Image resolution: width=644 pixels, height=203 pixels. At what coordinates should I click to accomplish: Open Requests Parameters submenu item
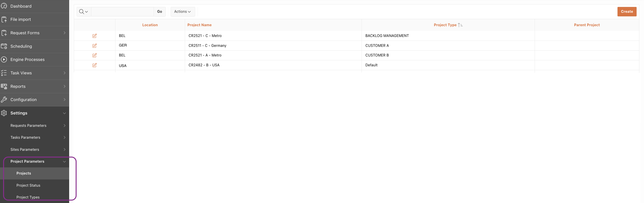click(35, 125)
